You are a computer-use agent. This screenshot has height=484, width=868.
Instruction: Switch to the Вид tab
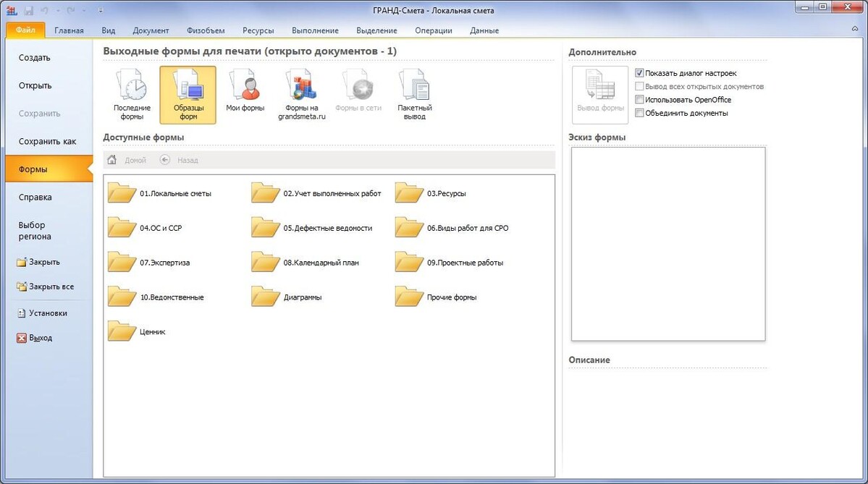click(109, 30)
